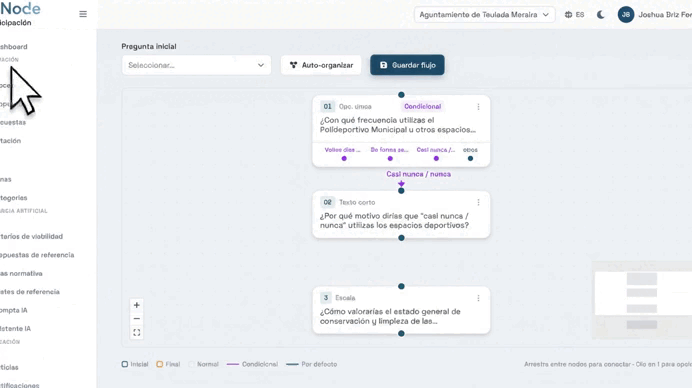Click the top connector of node 3
Screen dimensions: 692x388
401,286
